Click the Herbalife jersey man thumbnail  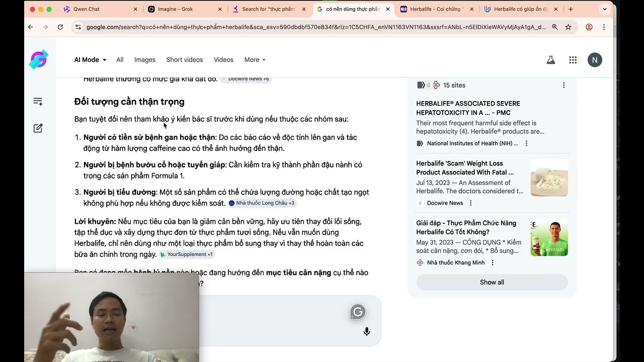click(549, 237)
